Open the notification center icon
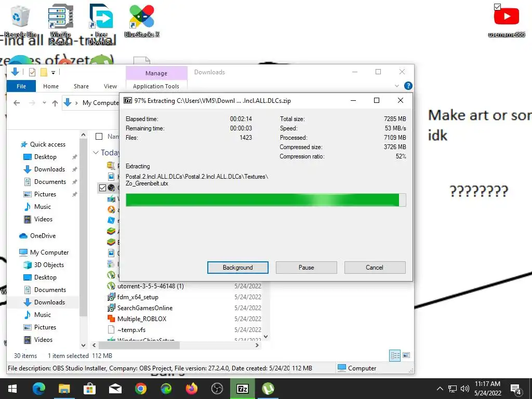532x399 pixels. [516, 390]
